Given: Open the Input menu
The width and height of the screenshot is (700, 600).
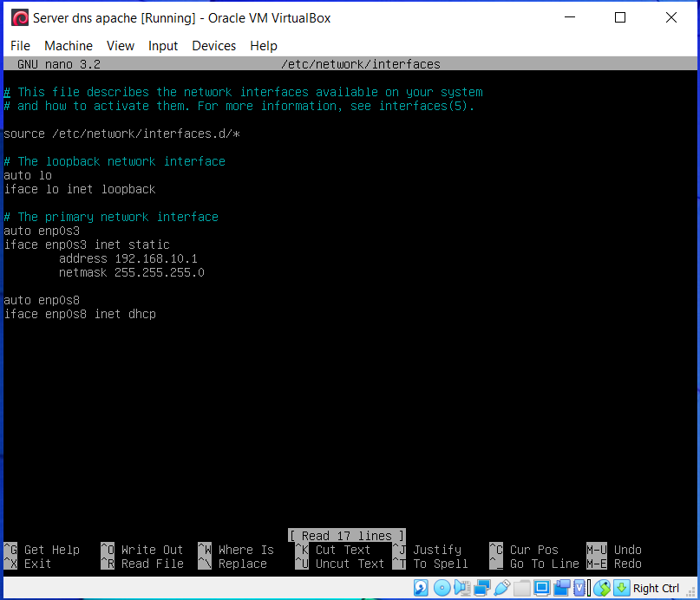Looking at the screenshot, I should point(163,45).
